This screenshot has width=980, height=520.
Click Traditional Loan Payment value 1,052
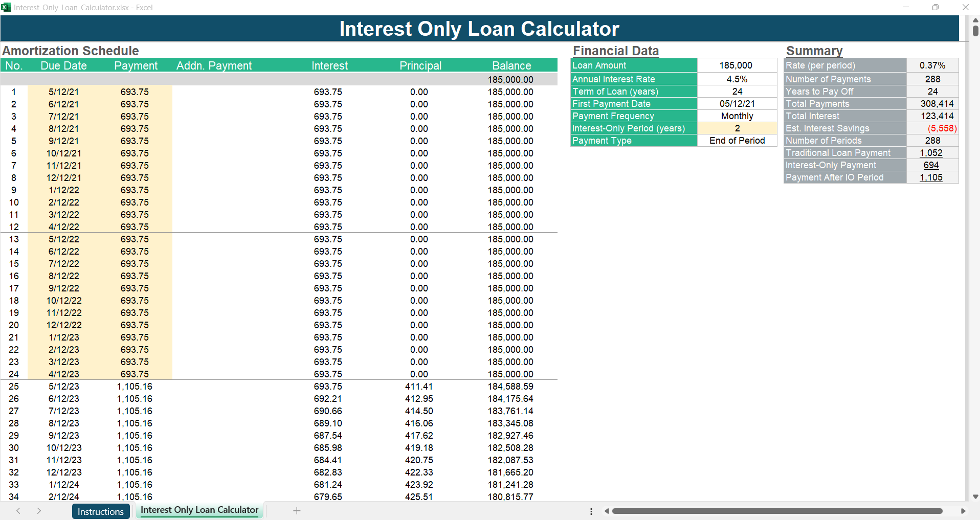(931, 153)
